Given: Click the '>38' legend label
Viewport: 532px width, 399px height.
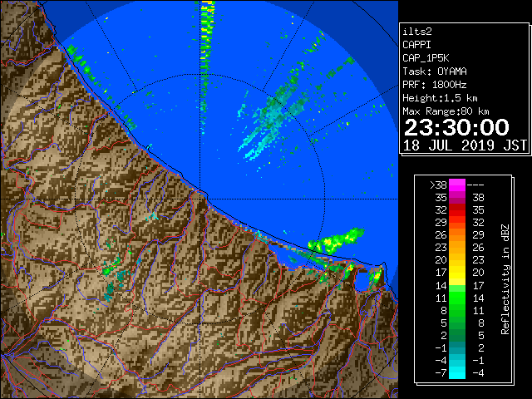Looking at the screenshot, I should click(x=438, y=185).
